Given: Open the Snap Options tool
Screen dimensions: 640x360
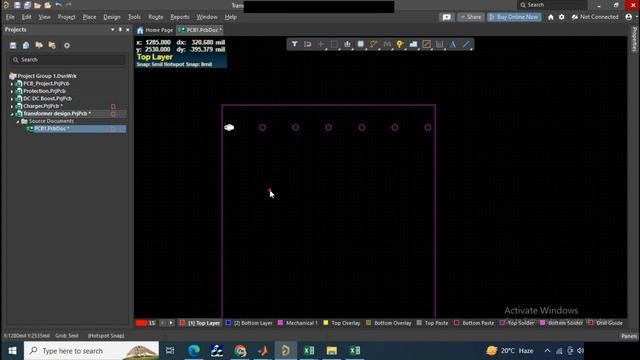Looking at the screenshot, I should [x=307, y=44].
